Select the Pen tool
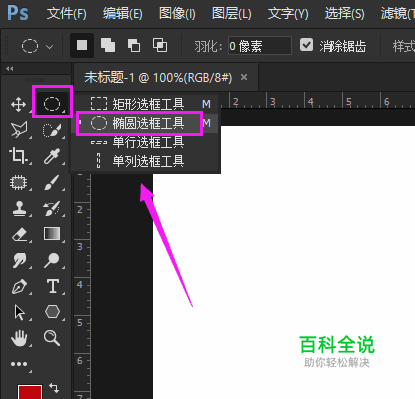415x399 pixels. (x=19, y=286)
